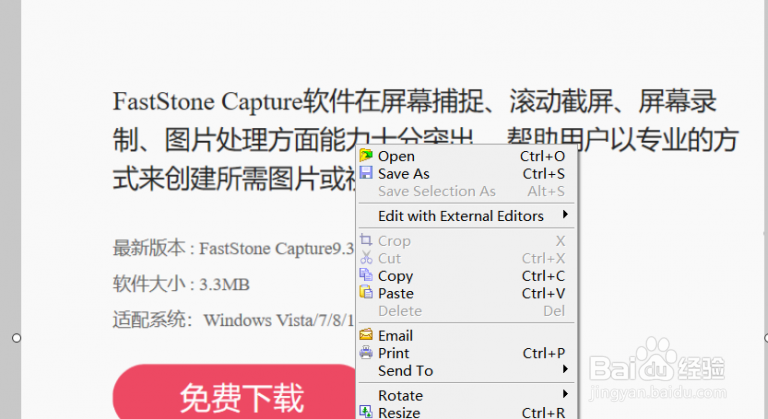The image size is (768, 419).
Task: Click the Crop tool icon
Action: [366, 240]
